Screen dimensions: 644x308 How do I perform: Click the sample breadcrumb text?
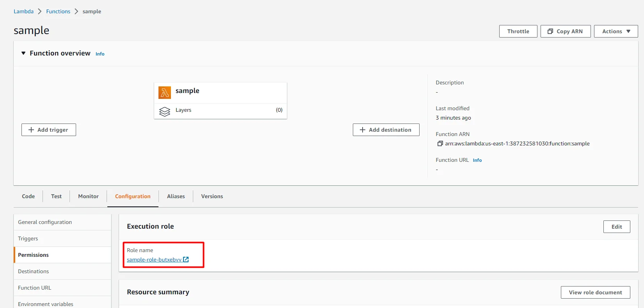pos(92,11)
